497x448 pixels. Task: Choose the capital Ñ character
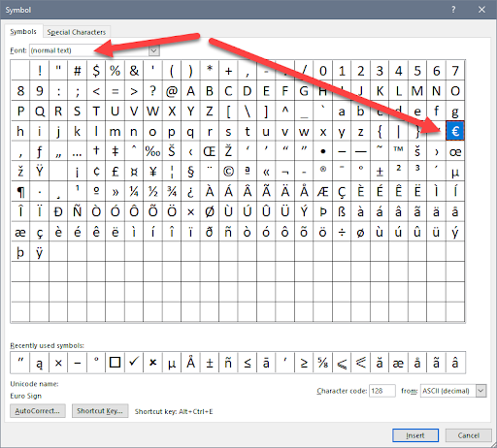coord(78,211)
